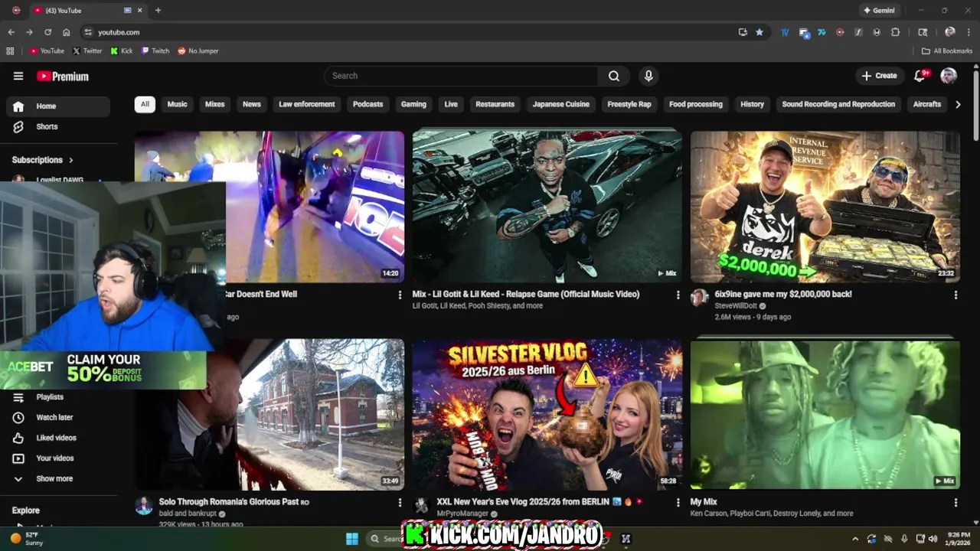Click the install app icon in address bar

tap(743, 32)
